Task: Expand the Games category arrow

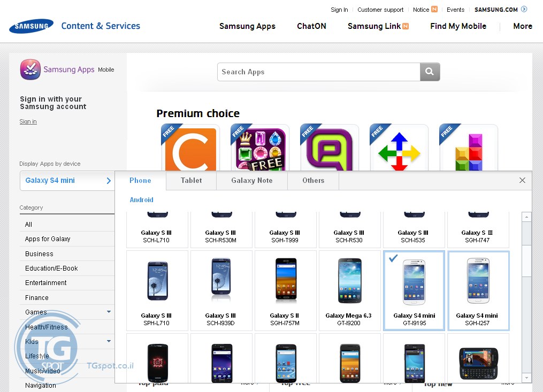Action: tap(109, 312)
